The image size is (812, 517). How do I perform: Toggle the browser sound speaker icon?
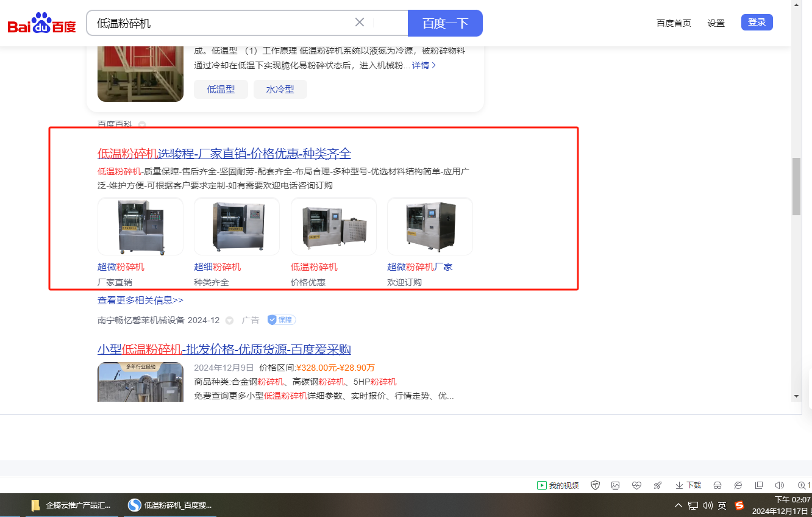pos(779,485)
